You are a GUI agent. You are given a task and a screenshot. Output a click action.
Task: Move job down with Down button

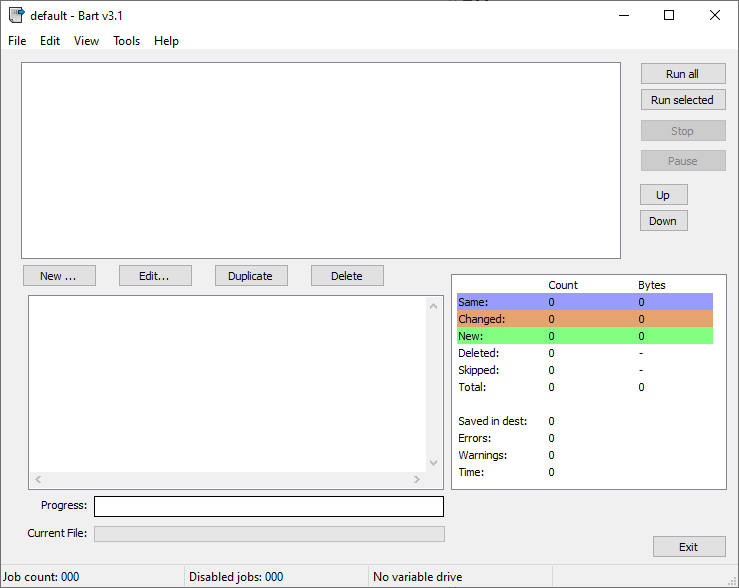(x=663, y=221)
